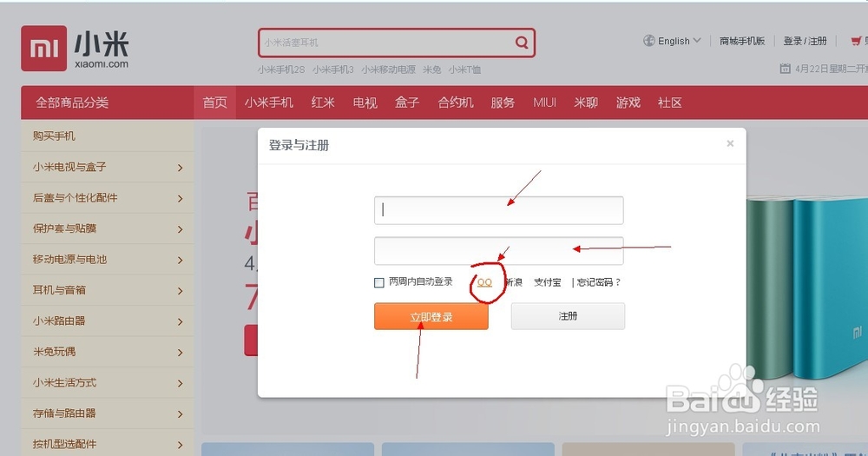This screenshot has width=868, height=456.
Task: Select the 红米 nav item
Action: (323, 102)
